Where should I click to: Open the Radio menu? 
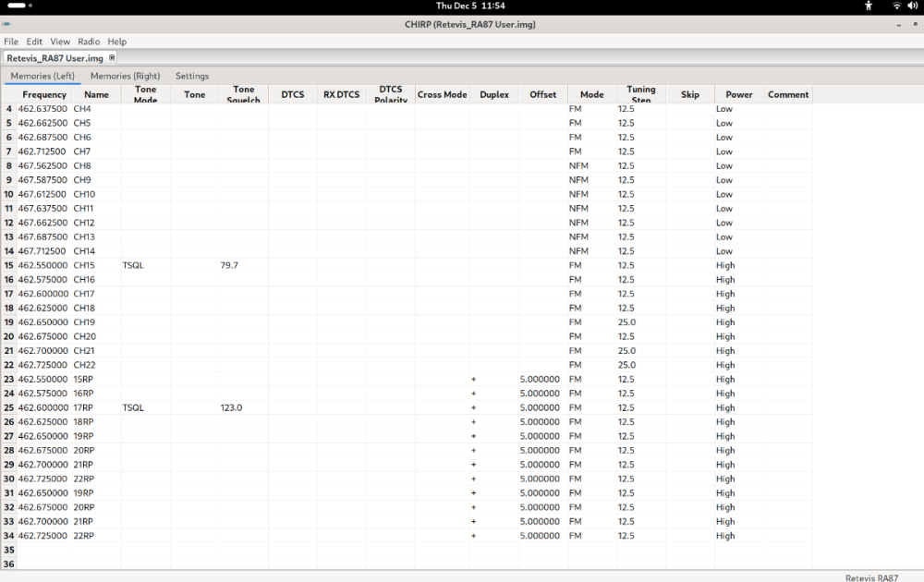89,42
